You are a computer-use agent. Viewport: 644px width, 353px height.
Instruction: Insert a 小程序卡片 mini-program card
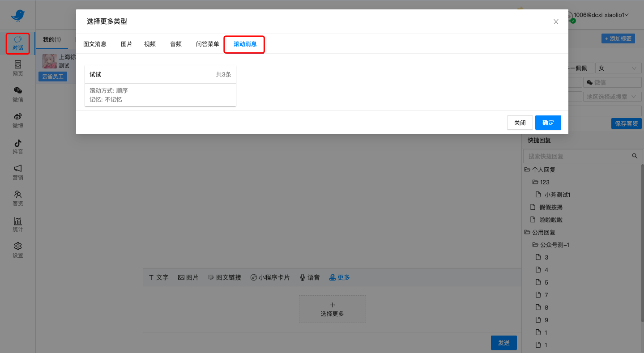coord(270,277)
